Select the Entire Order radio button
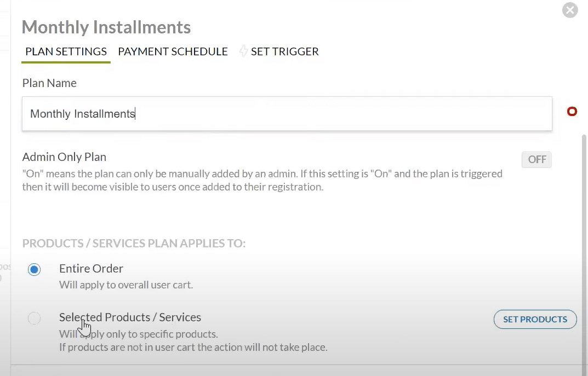Viewport: 588px width, 376px height. coord(34,269)
